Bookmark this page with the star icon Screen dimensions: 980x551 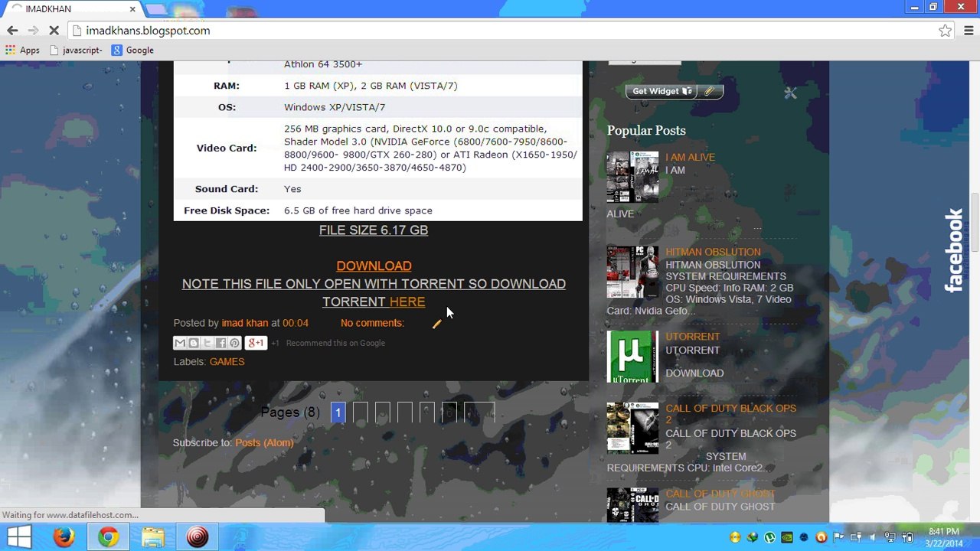(x=946, y=31)
